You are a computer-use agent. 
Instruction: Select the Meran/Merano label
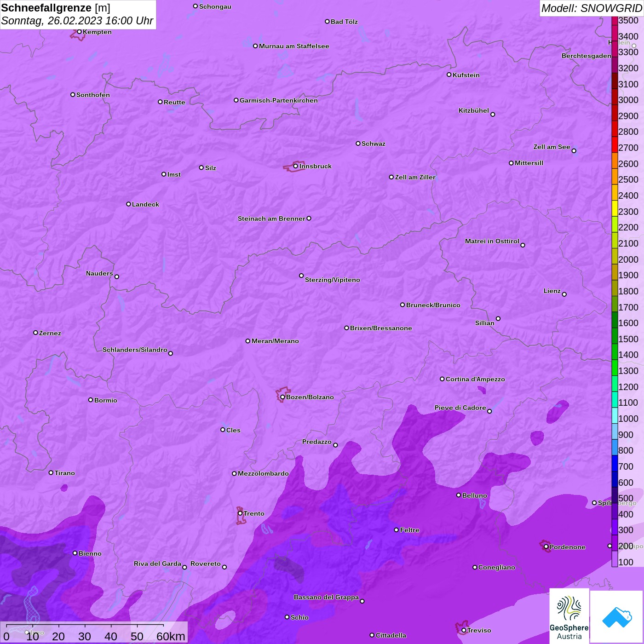(275, 341)
